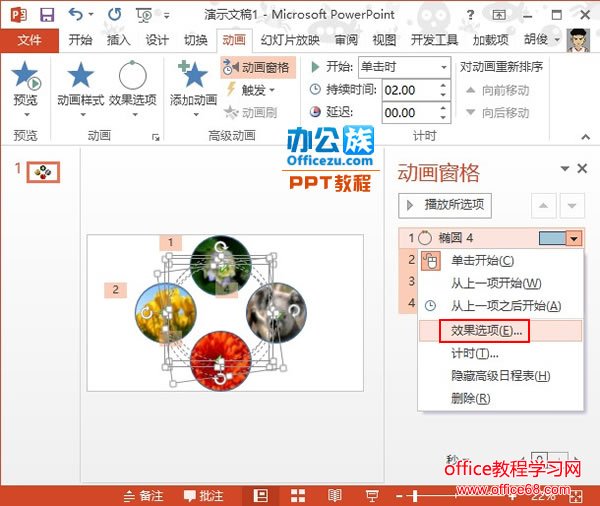This screenshot has width=600, height=506.
Task: Open the Customize Quick Access Toolbar arrow
Action: pyautogui.click(x=167, y=16)
